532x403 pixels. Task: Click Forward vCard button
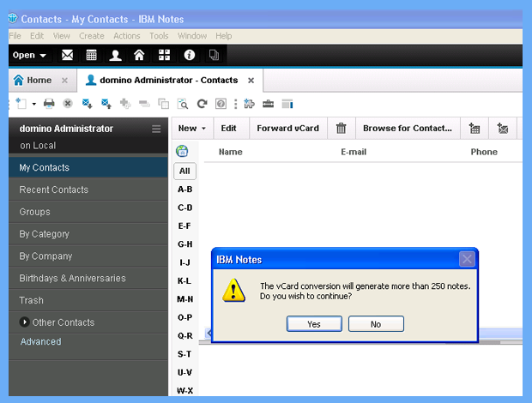pyautogui.click(x=287, y=128)
